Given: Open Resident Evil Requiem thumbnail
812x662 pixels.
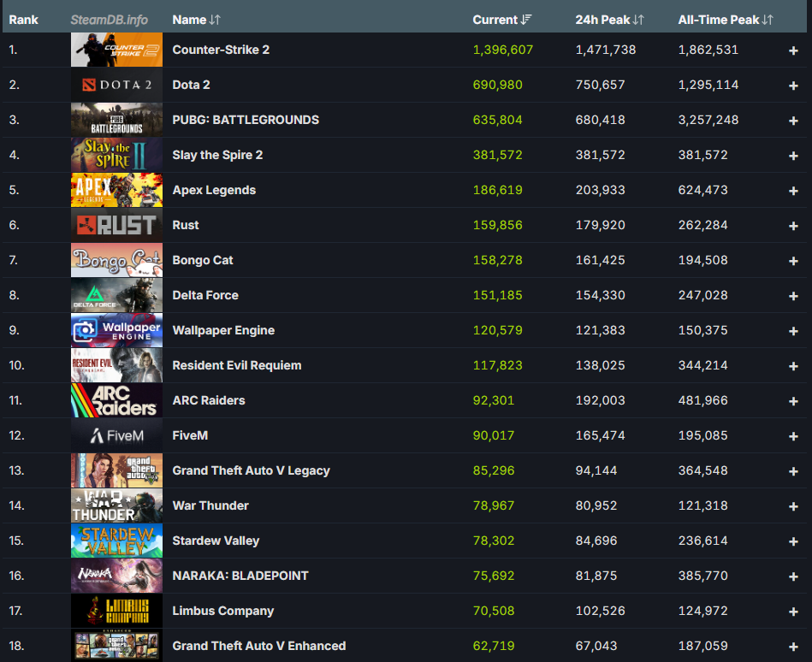Looking at the screenshot, I should pyautogui.click(x=116, y=365).
